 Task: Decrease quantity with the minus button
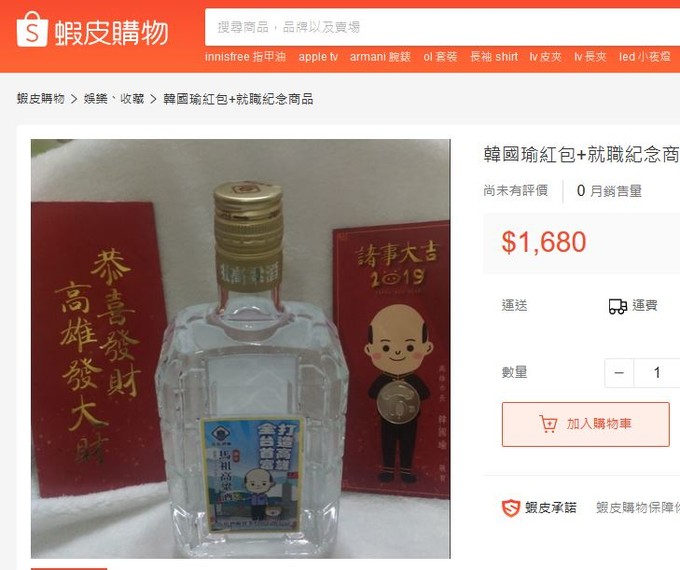point(619,373)
